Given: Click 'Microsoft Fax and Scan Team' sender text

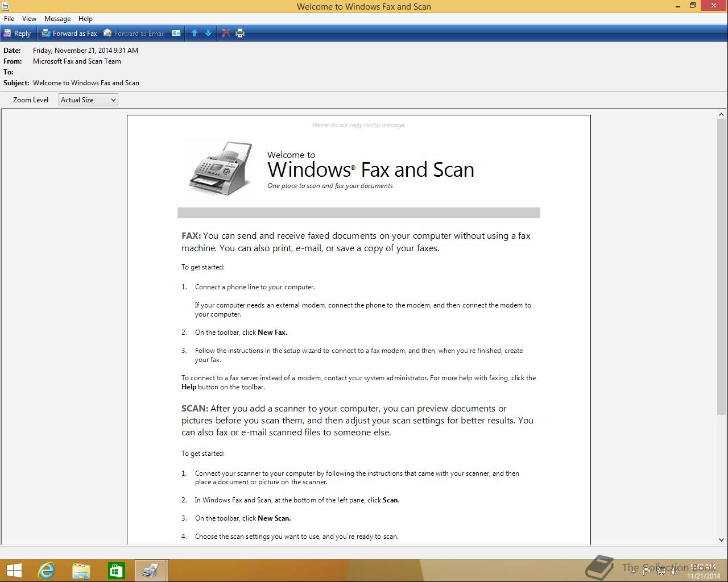Looking at the screenshot, I should point(77,61).
